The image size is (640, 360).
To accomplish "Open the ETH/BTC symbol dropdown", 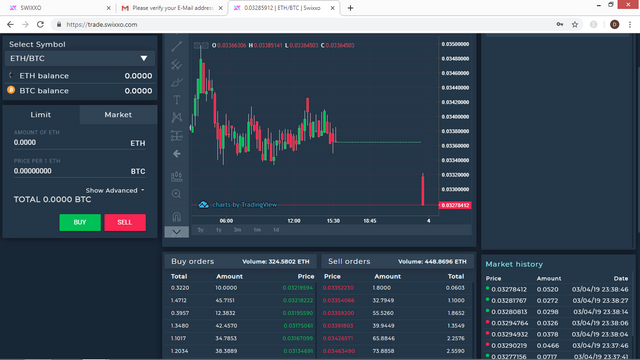I will (x=80, y=58).
